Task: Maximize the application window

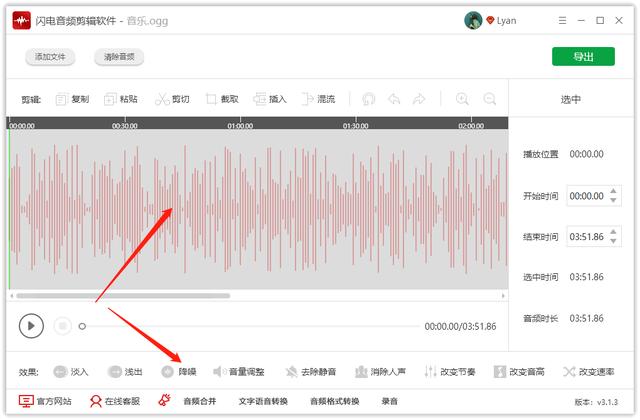Action: (600, 20)
